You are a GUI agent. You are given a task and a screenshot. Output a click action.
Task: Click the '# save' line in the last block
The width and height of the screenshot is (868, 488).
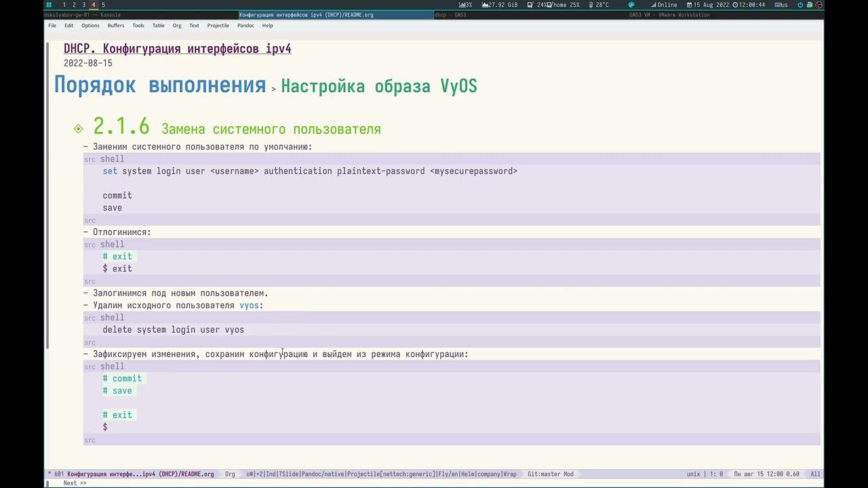coord(117,390)
